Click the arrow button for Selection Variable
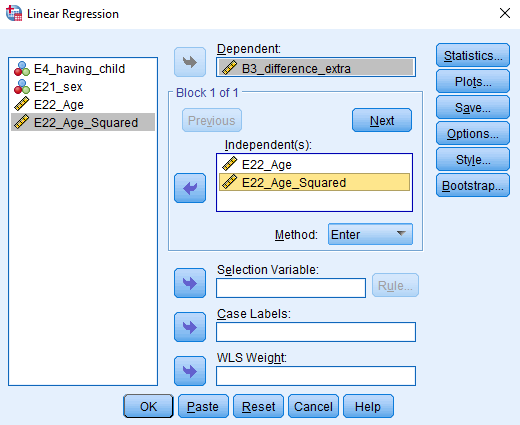520x425 pixels. tap(190, 283)
